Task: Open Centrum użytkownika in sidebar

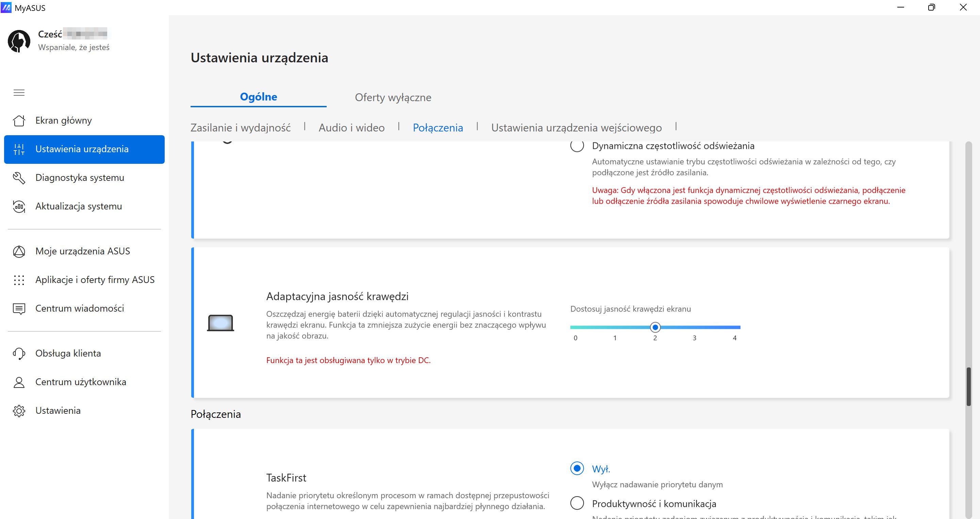Action: coord(84,382)
